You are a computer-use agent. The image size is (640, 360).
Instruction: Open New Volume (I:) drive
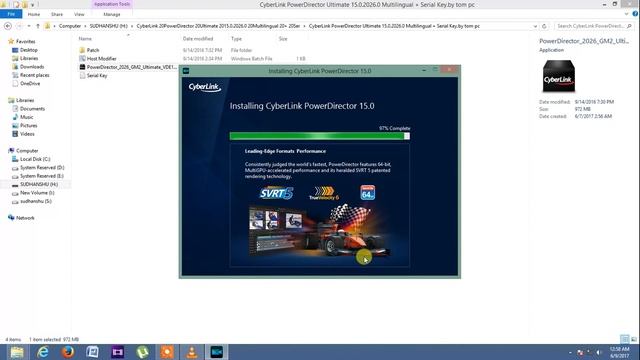pyautogui.click(x=37, y=193)
